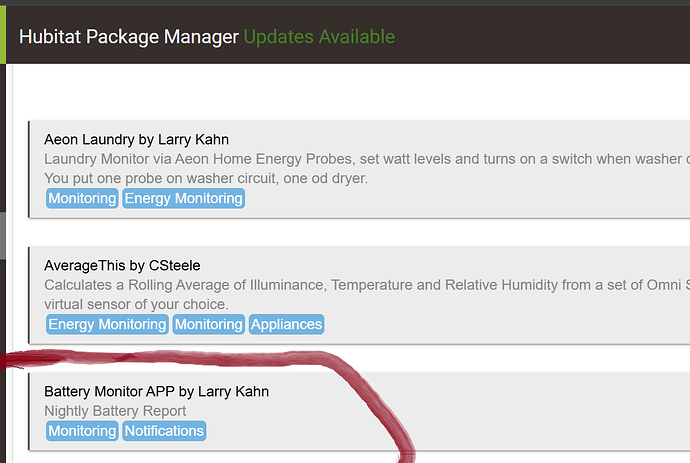Select Energy Monitoring tag under AverageThis
The height and width of the screenshot is (463, 690).
pos(107,324)
